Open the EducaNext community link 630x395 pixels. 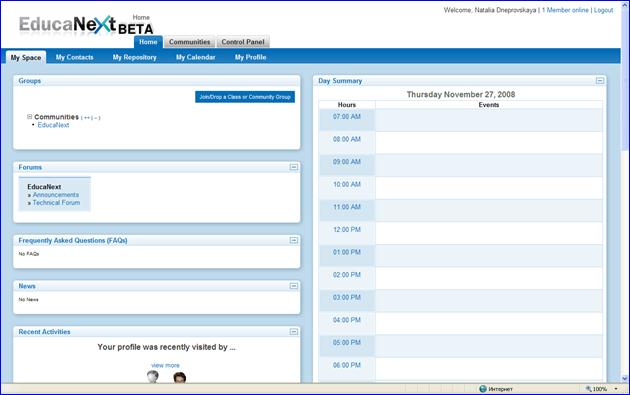coord(53,125)
